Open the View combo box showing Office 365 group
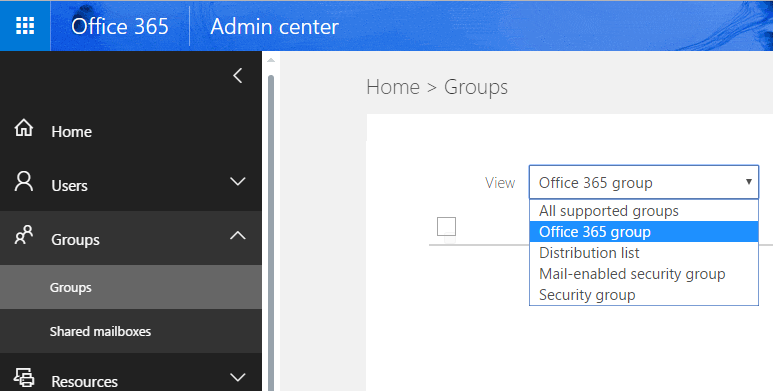The width and height of the screenshot is (773, 391). coord(644,182)
